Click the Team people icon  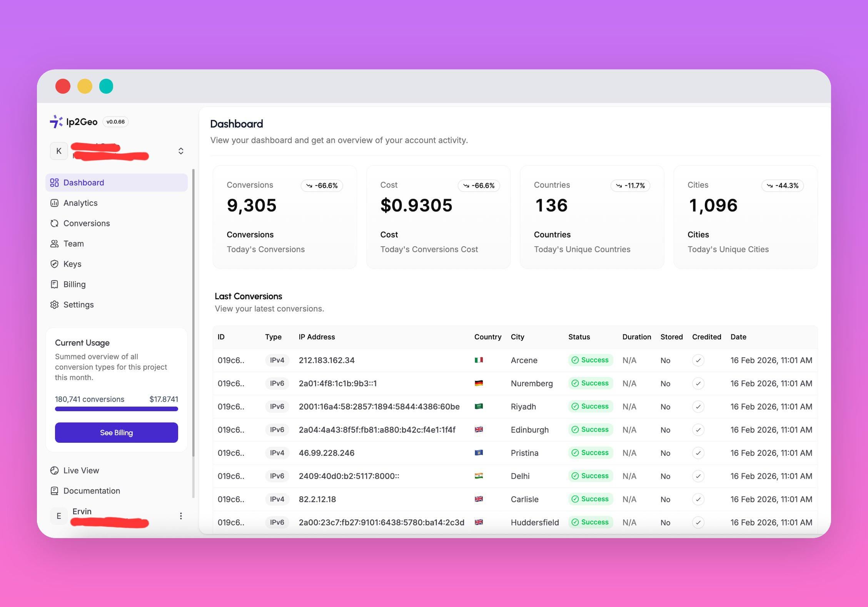pos(54,243)
